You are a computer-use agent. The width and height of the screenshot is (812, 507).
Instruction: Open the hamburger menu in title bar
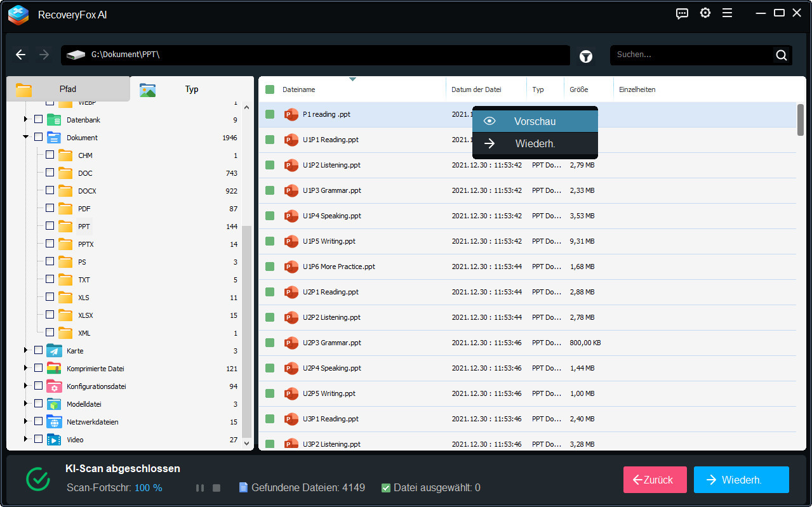pos(728,13)
